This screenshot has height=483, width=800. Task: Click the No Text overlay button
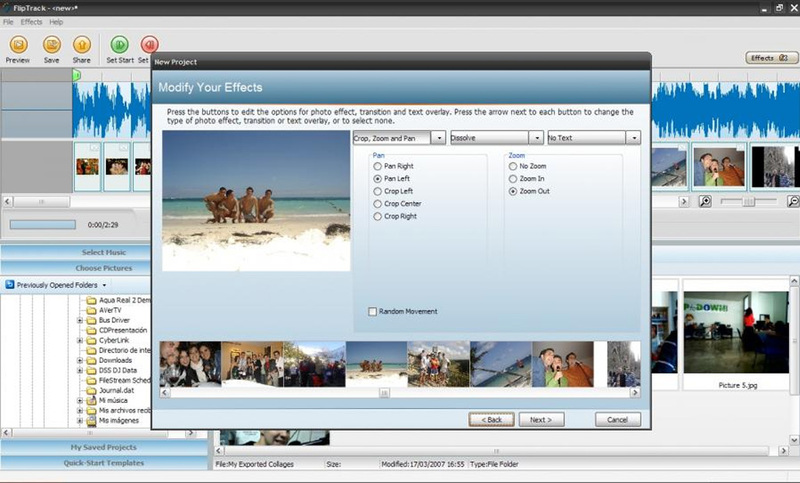pyautogui.click(x=587, y=138)
